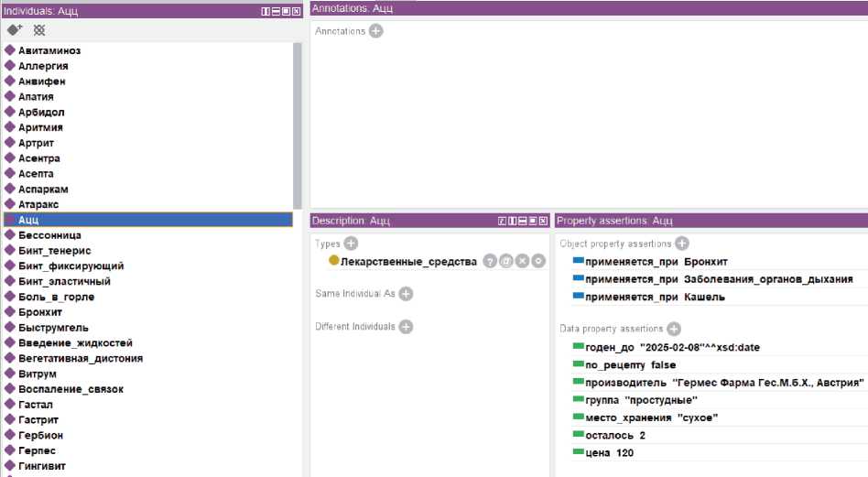
Task: Click blue property icon for применяется_при Бронхит
Action: 579,260
